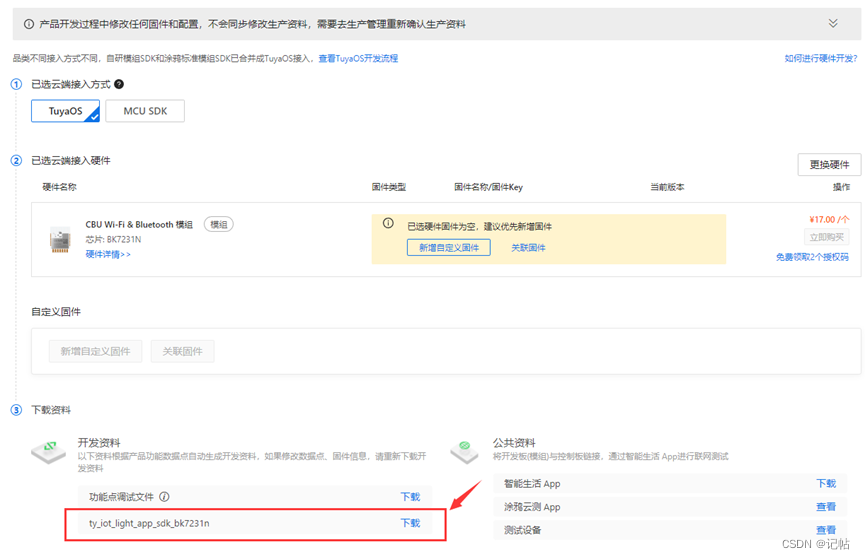This screenshot has height=559, width=865.
Task: Click the ty_iot_light_app_sdk_bk7231n file name
Action: click(149, 523)
